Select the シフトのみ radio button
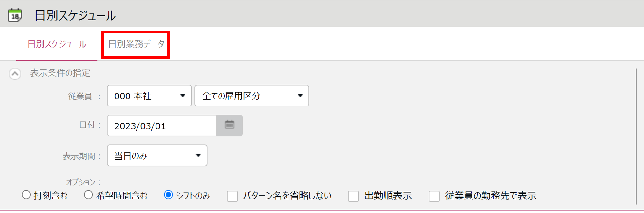Viewport: 644px width, 213px height. pos(168,195)
